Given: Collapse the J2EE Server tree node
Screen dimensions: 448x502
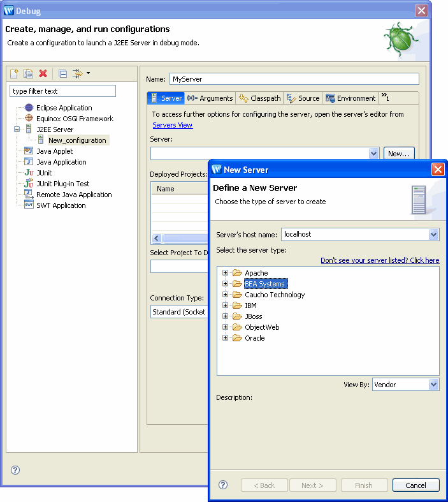Looking at the screenshot, I should tap(17, 129).
